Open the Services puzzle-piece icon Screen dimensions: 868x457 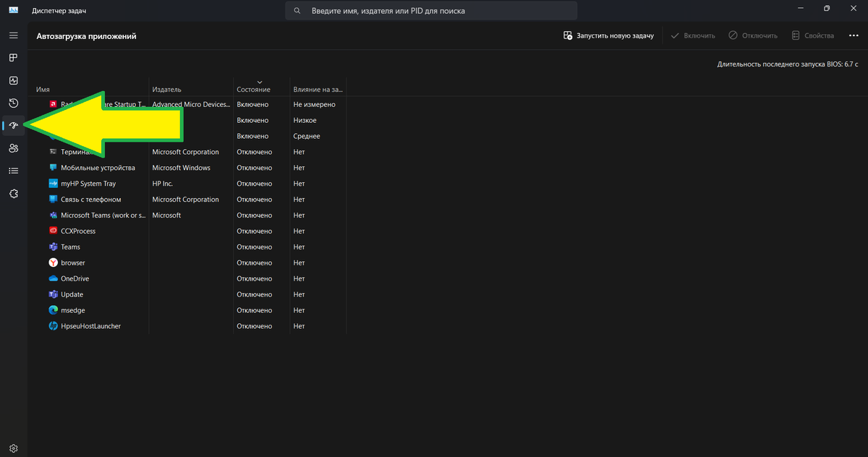13,194
